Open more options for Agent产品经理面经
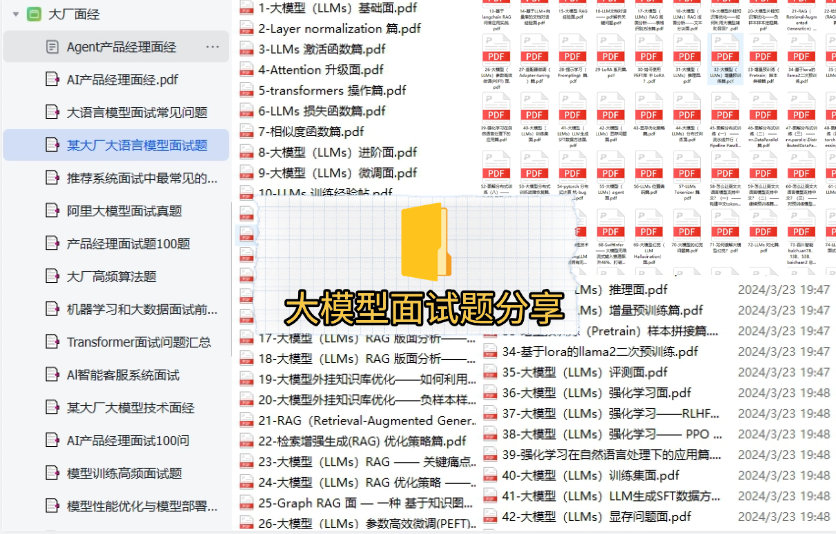836x534 pixels. tap(212, 47)
